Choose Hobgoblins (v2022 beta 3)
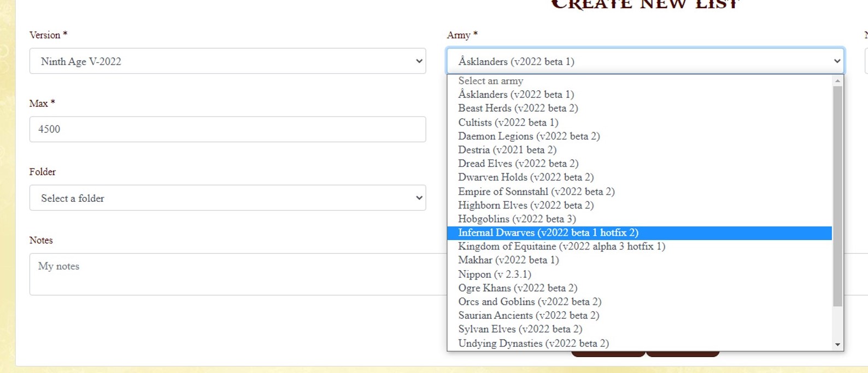 pyautogui.click(x=517, y=219)
